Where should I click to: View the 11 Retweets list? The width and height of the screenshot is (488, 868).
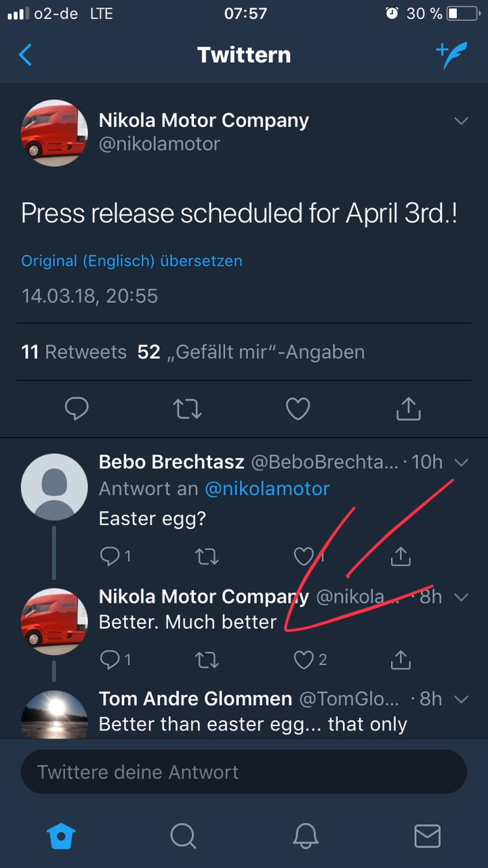coord(74,352)
